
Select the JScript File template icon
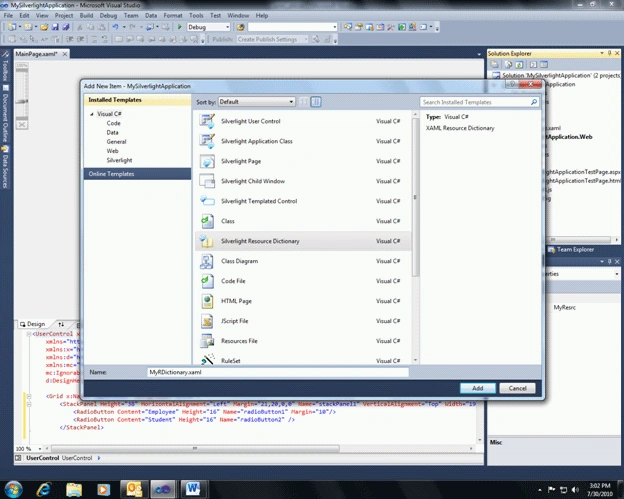click(x=207, y=321)
